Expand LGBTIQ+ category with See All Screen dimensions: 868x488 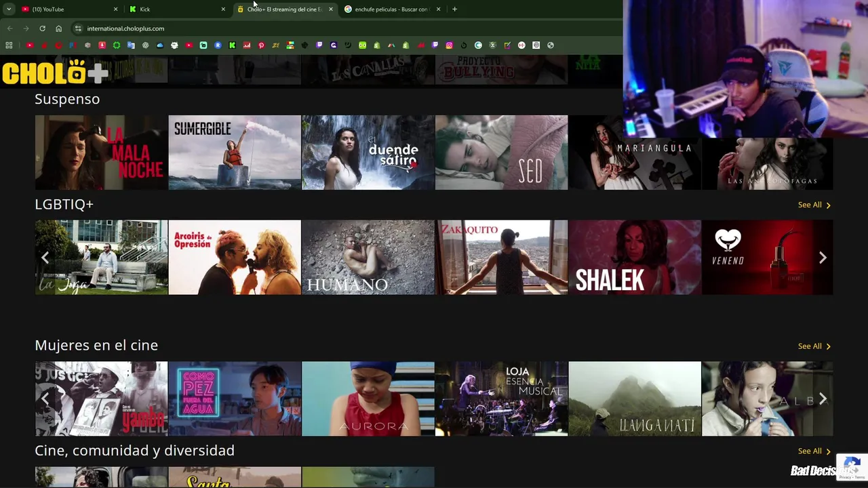point(814,205)
